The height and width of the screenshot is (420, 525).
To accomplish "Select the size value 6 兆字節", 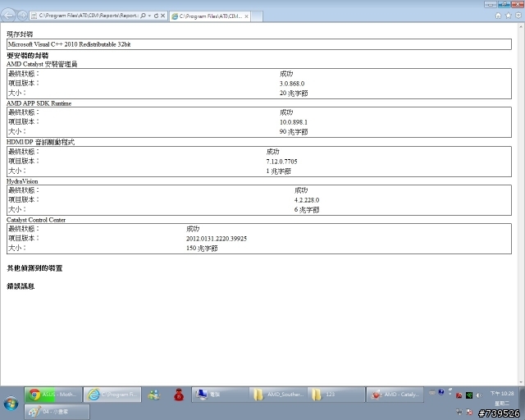I will point(307,210).
